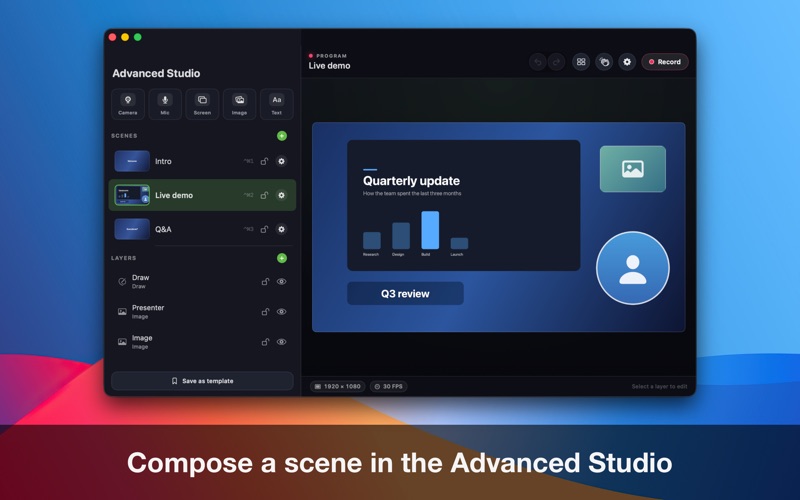Select the Live demo scene thumbnail
This screenshot has height=500, width=800.
pyautogui.click(x=132, y=195)
